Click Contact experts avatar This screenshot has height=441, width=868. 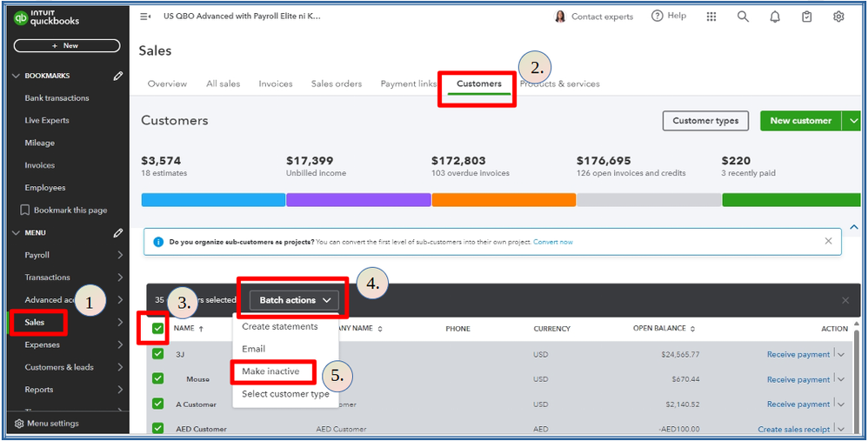coord(560,17)
